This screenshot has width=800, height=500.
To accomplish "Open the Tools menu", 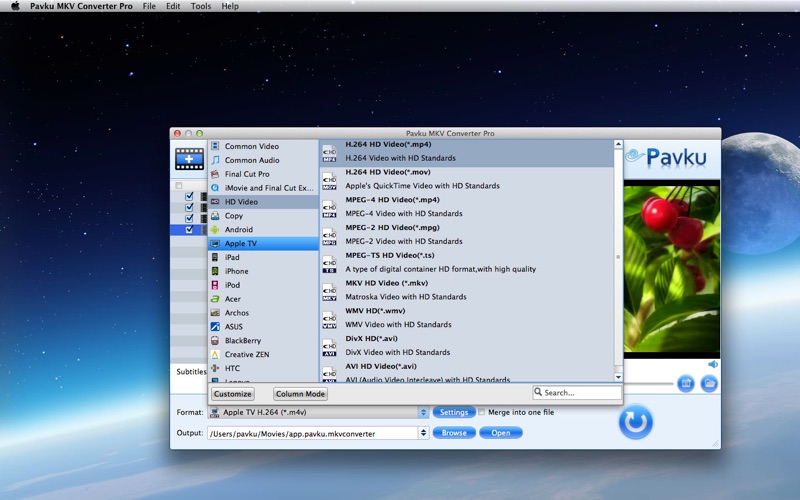I will [201, 6].
